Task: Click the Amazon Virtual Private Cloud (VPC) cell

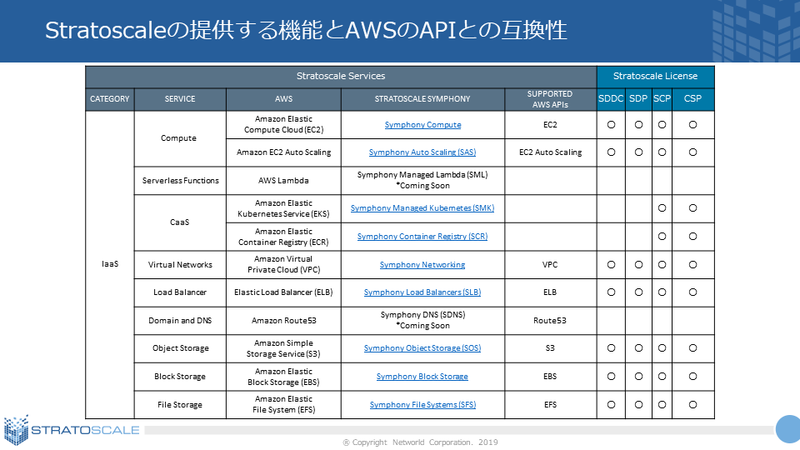Action: pos(284,264)
